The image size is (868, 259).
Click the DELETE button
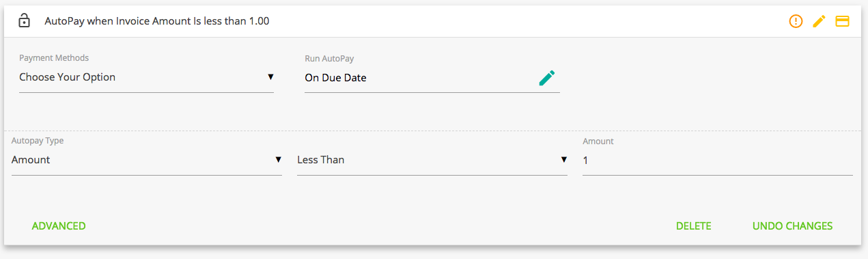pyautogui.click(x=694, y=226)
